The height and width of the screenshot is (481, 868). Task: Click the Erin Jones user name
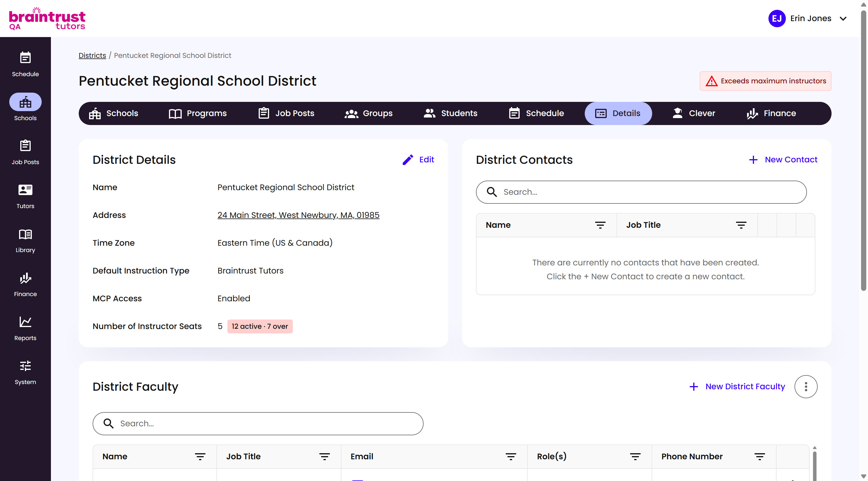(811, 19)
